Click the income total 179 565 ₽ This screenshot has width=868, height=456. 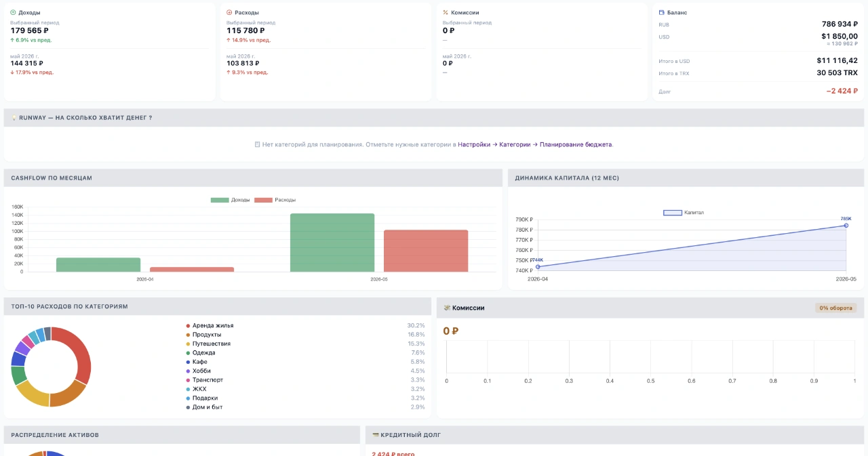[x=29, y=30]
